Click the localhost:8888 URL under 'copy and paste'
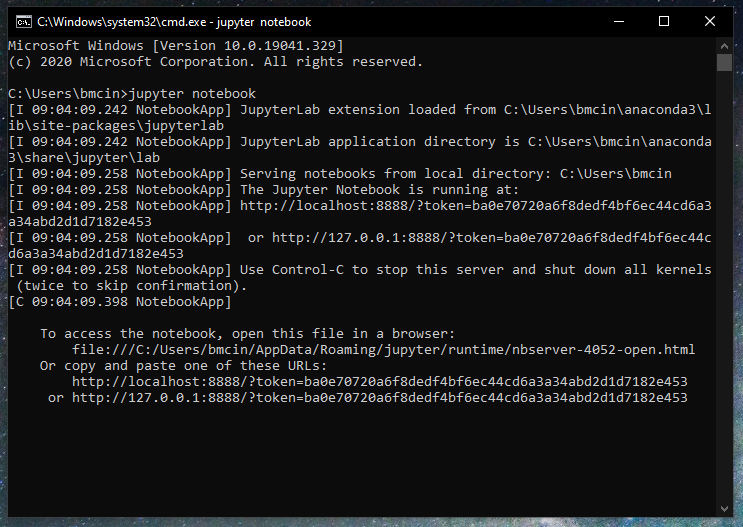This screenshot has height=527, width=743. (379, 382)
